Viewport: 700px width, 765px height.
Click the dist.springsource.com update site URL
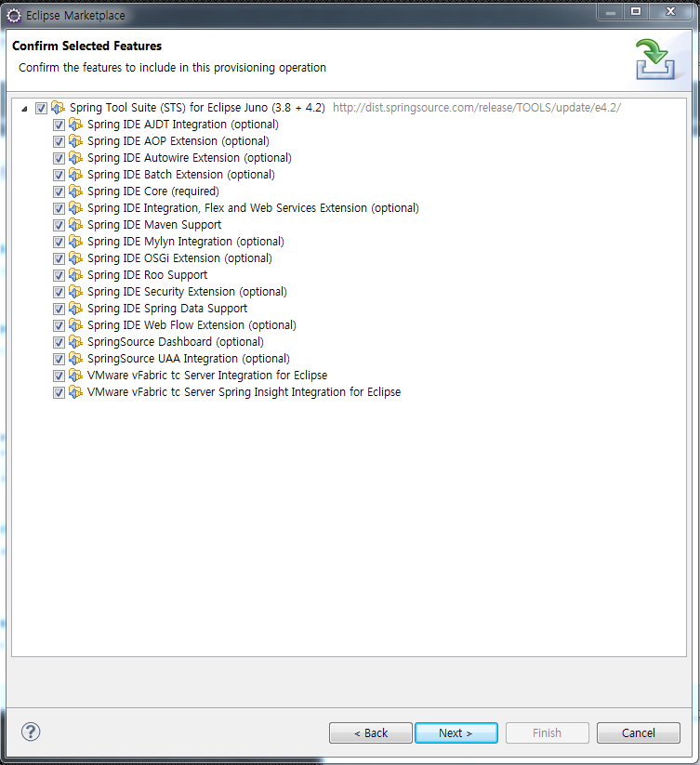point(477,107)
